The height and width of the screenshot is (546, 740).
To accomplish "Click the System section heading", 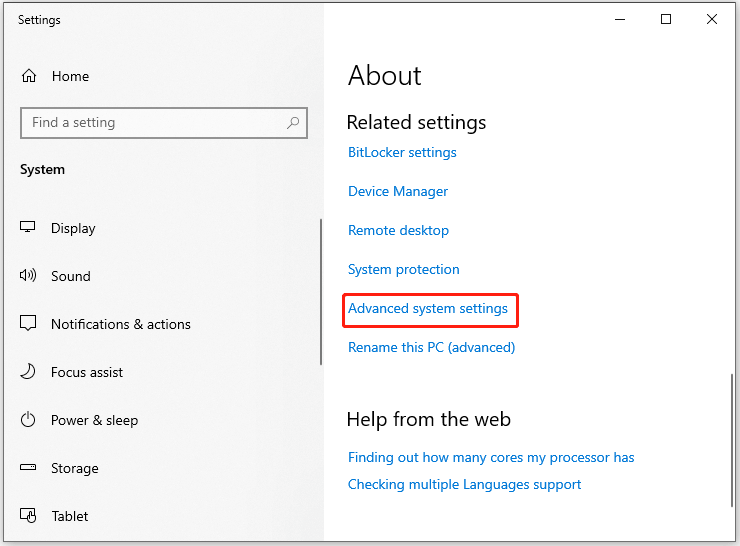I will [42, 169].
